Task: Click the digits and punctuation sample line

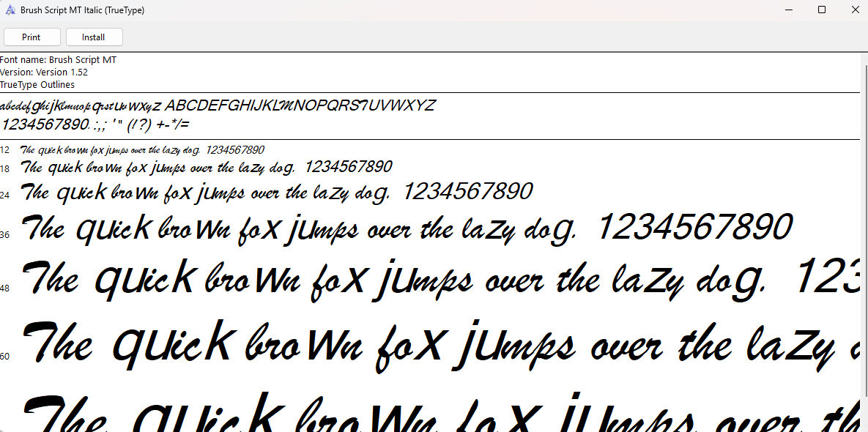Action: (x=95, y=124)
